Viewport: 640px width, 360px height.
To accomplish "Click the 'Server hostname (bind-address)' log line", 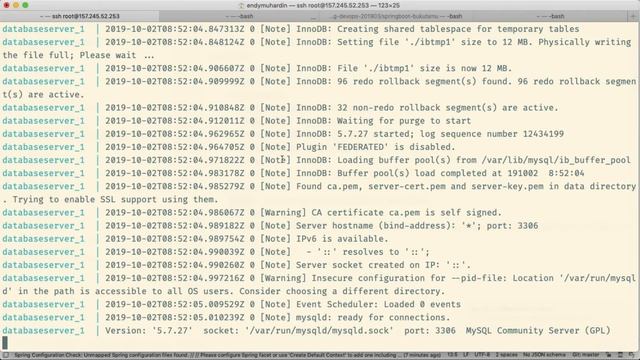I will [x=417, y=225].
